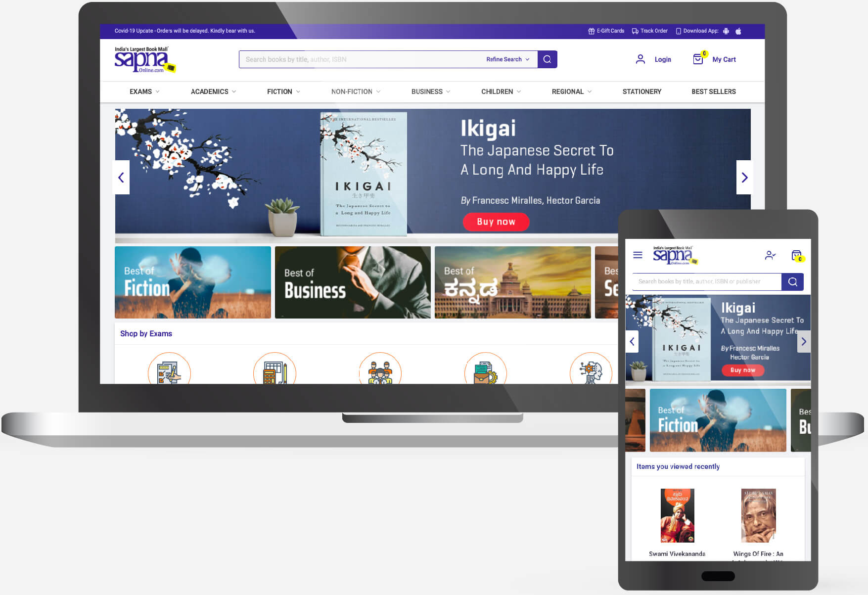Click the Buy now button on laptop banner
Image resolution: width=868 pixels, height=595 pixels.
click(496, 222)
